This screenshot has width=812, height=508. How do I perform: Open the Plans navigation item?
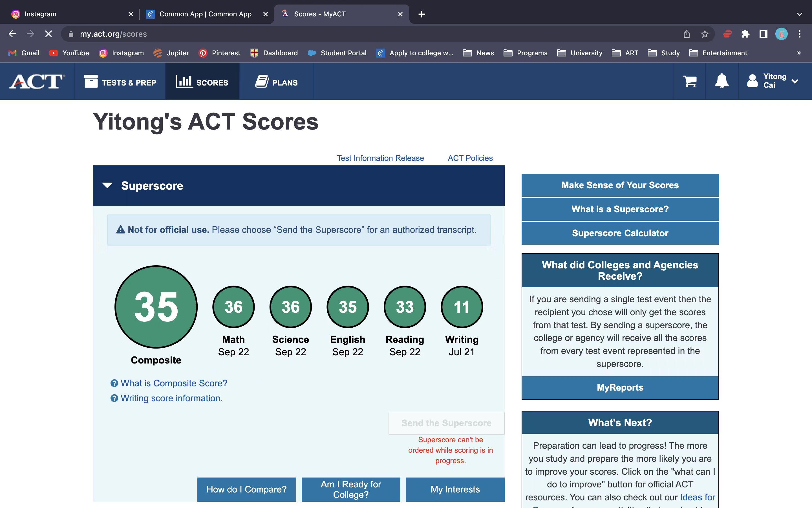(x=277, y=82)
